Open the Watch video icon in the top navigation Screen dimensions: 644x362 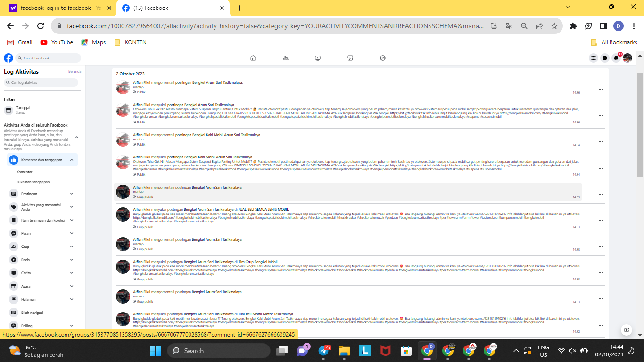318,58
